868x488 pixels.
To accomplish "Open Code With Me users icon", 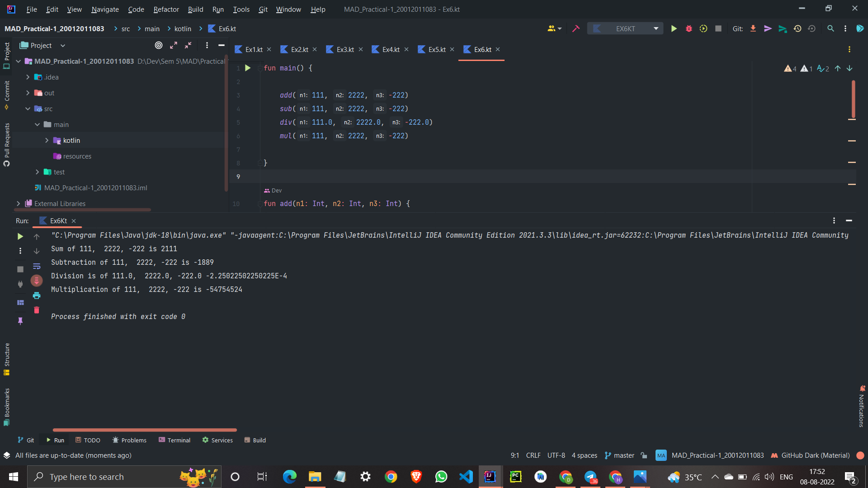I will [x=554, y=28].
